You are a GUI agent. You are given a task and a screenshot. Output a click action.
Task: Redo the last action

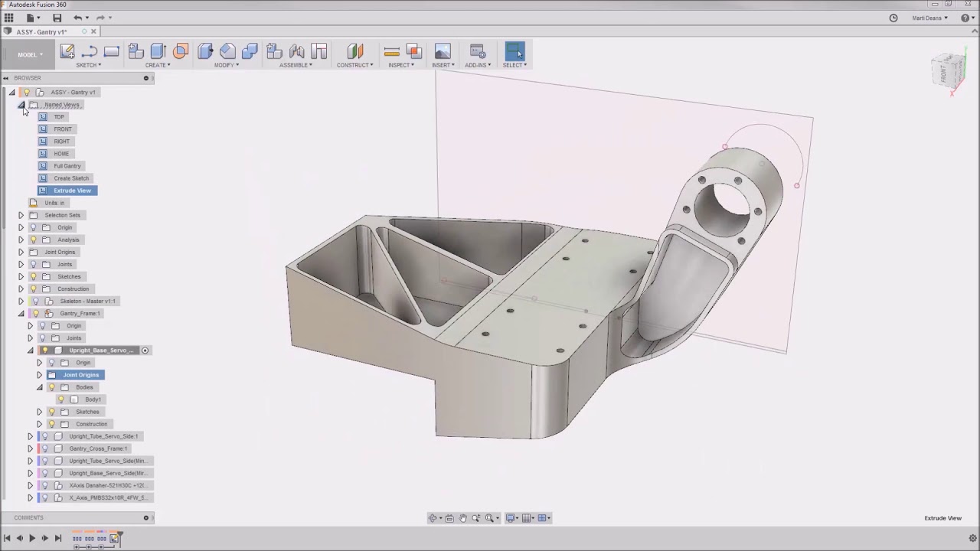tap(100, 18)
